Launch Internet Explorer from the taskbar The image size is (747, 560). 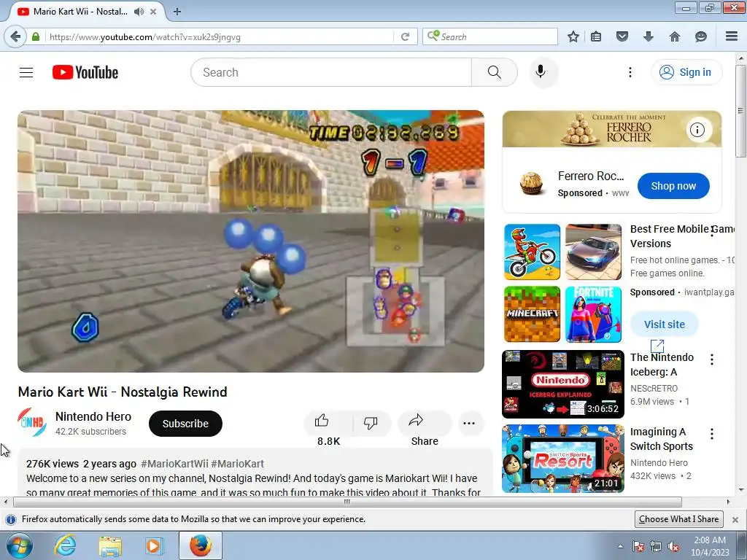65,545
